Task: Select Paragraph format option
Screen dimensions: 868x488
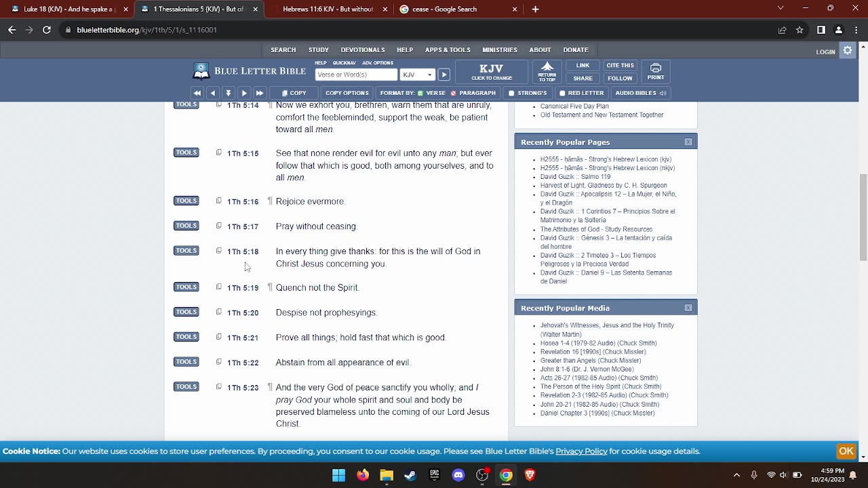Action: (473, 93)
